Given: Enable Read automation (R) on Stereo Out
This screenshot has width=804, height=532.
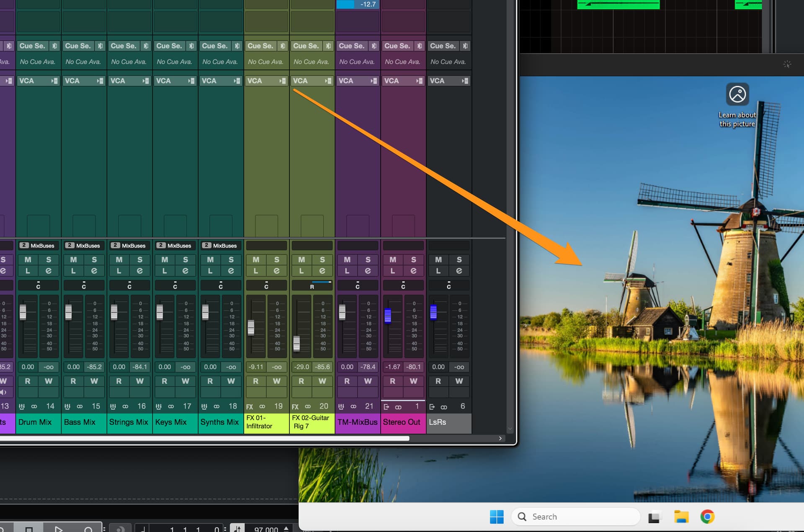Looking at the screenshot, I should [393, 381].
